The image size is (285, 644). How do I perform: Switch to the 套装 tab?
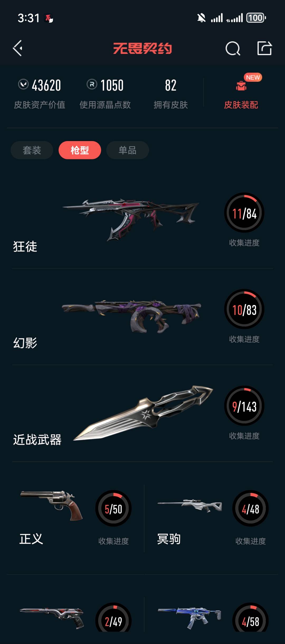32,150
